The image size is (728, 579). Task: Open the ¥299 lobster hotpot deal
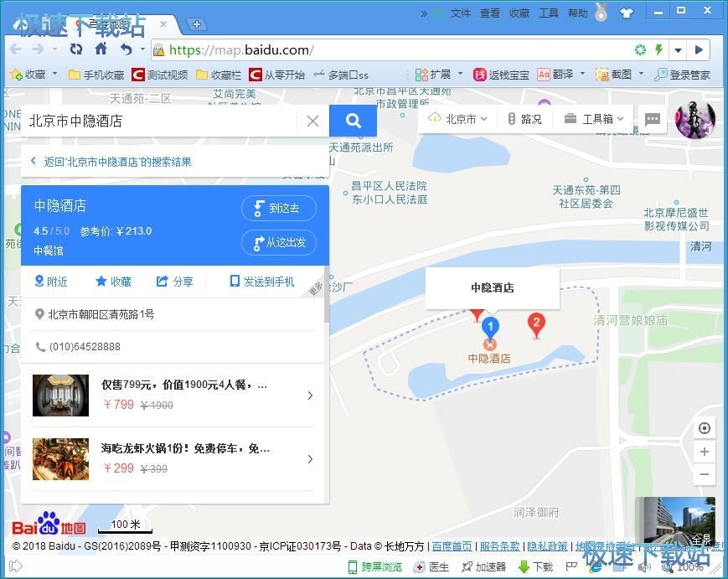pyautogui.click(x=173, y=458)
